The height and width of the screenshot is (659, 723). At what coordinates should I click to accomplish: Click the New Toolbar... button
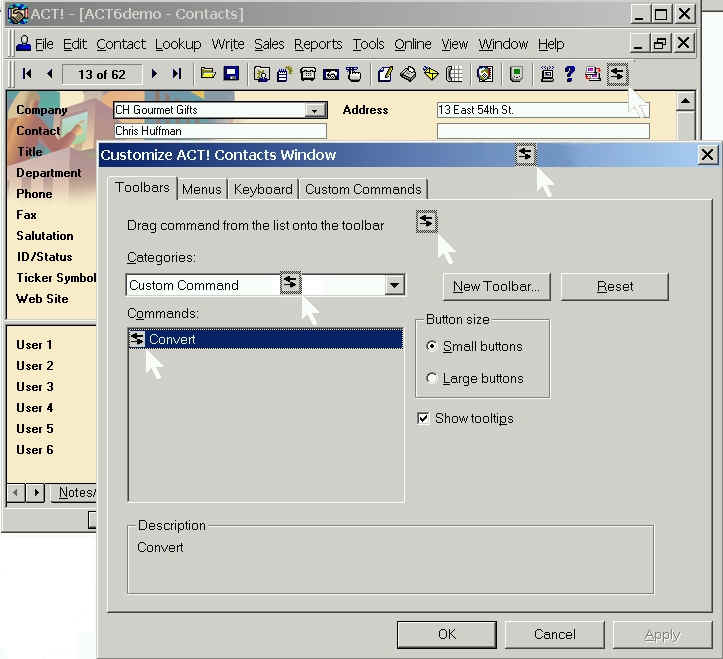[x=497, y=286]
